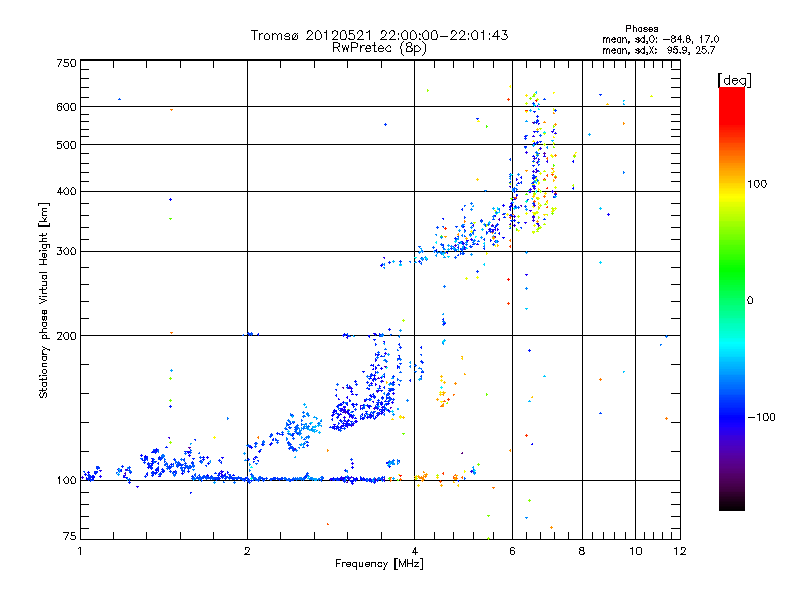Click the x-axis '12' tick label
800x600 pixels.
(680, 551)
